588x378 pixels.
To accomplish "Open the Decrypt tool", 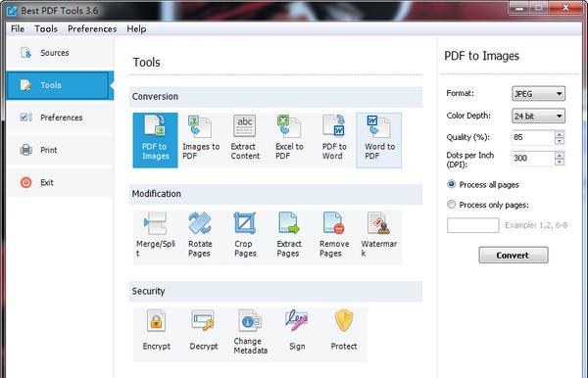I will point(203,334).
